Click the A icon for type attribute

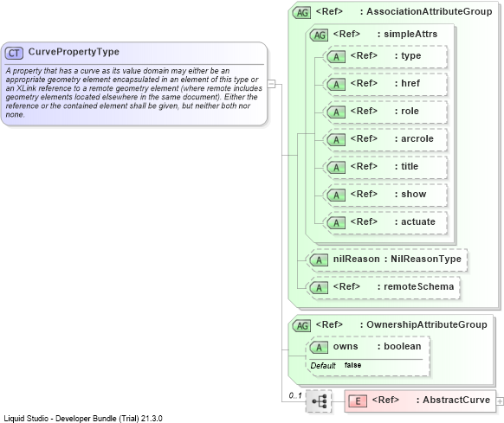336,57
